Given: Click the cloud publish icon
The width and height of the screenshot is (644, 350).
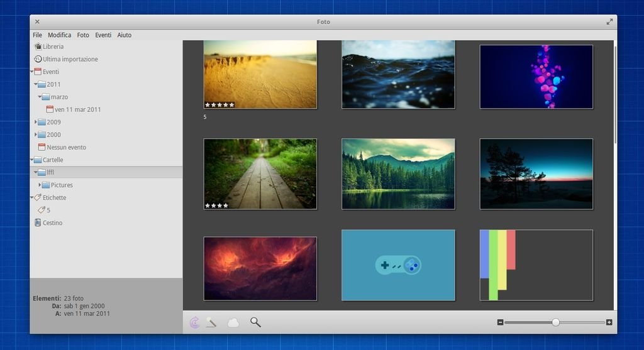Looking at the screenshot, I should [233, 322].
